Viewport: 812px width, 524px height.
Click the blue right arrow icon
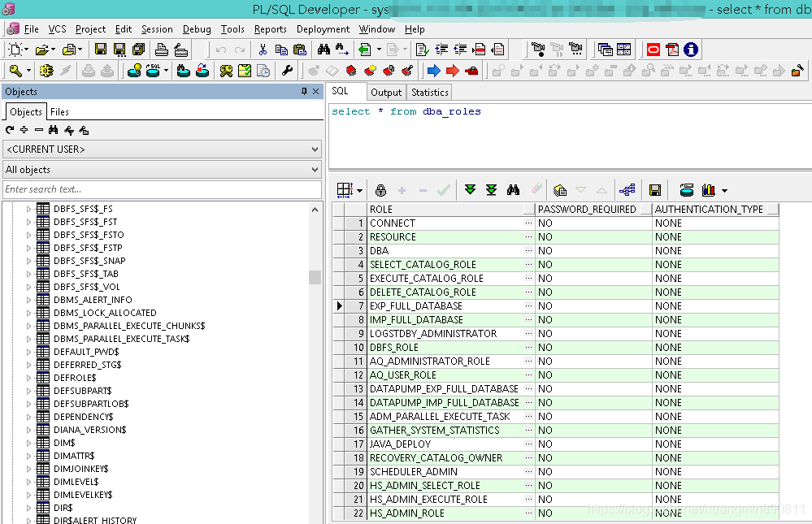pos(434,71)
